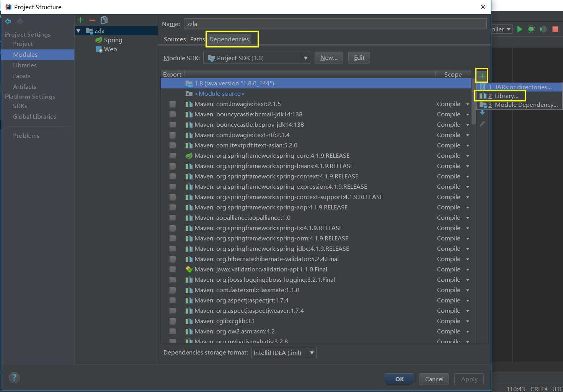
Task: Open run configuration dropdown in IDE window
Action: 509,29
